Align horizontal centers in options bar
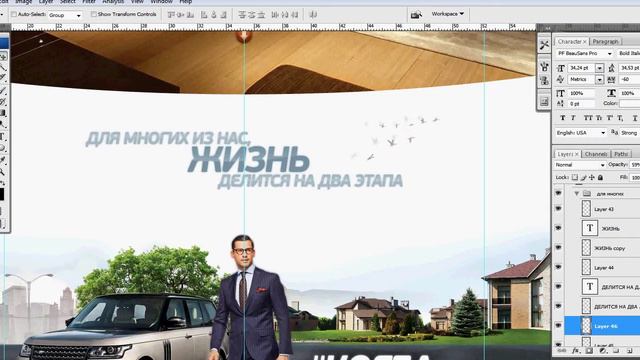 coord(213,15)
